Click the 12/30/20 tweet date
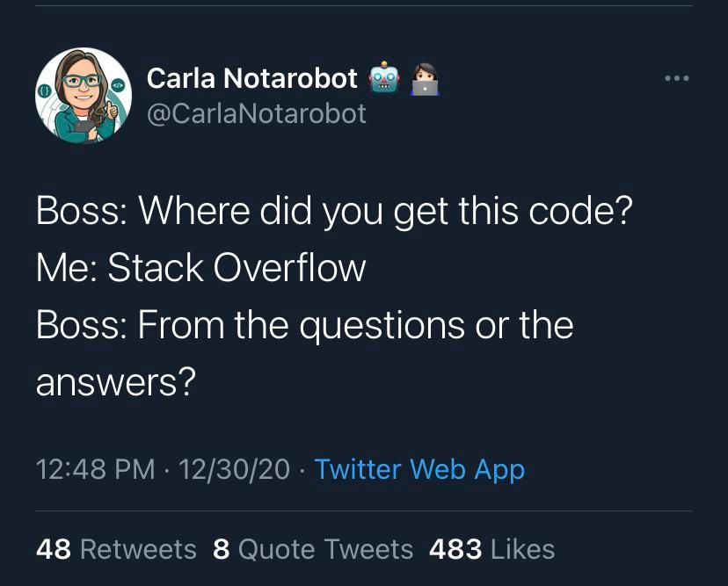728x586 pixels. (233, 469)
